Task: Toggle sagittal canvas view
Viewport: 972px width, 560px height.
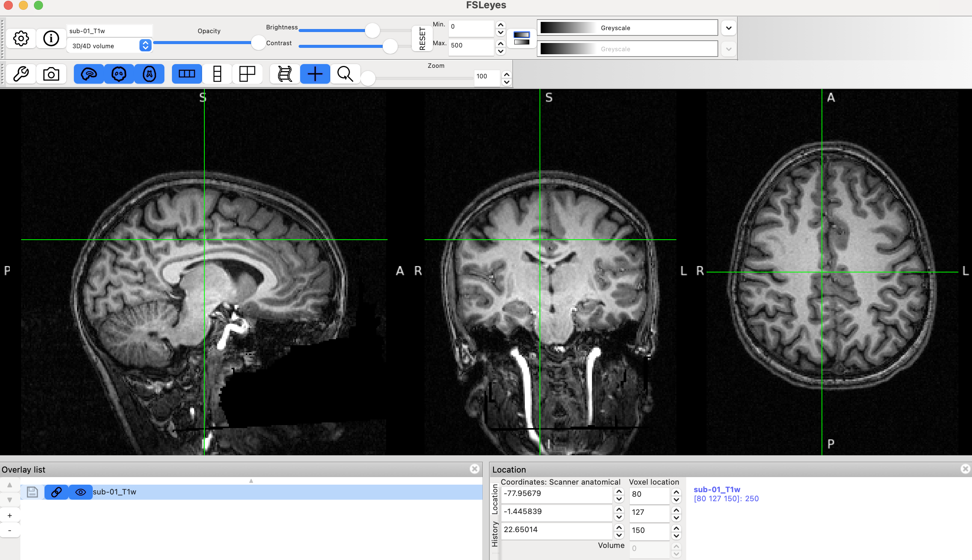Action: tap(89, 74)
